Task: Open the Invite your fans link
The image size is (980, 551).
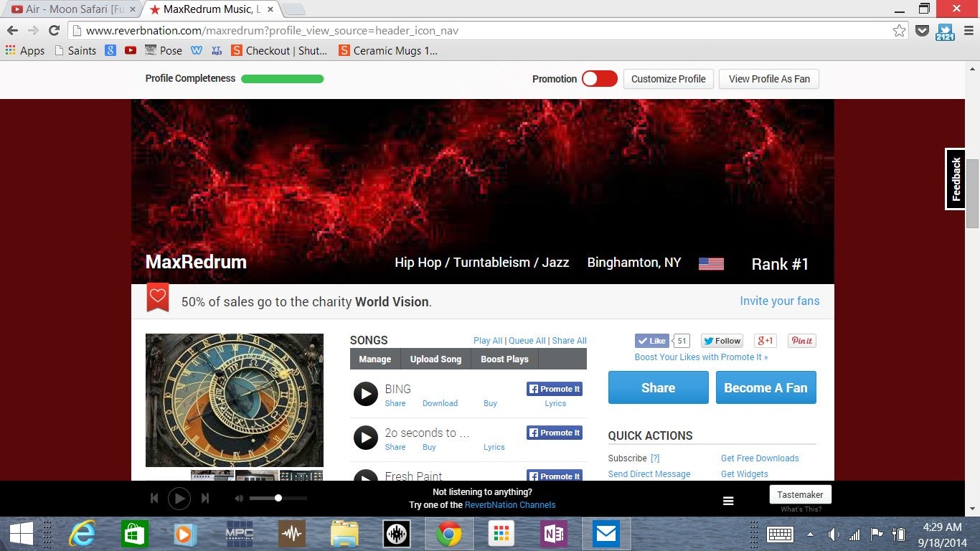Action: (x=779, y=301)
